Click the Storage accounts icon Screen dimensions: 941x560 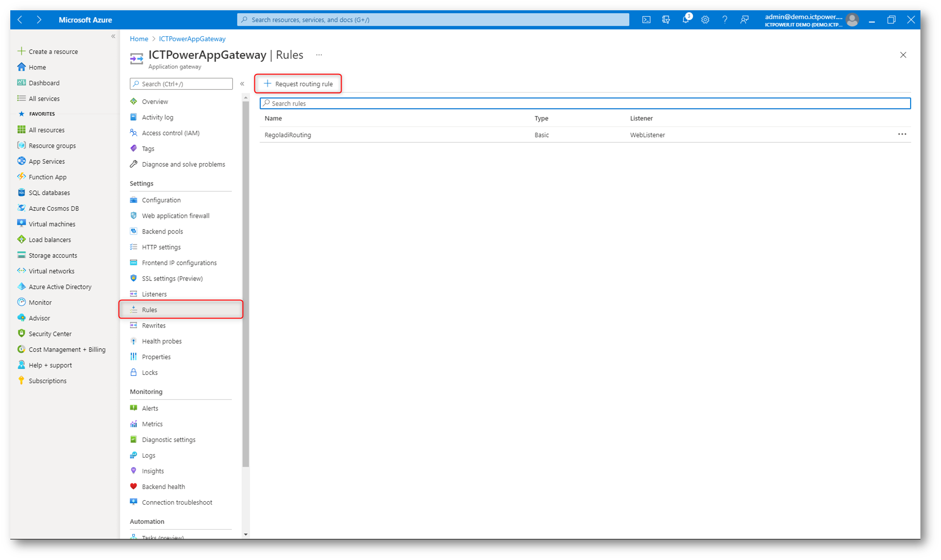click(x=21, y=255)
